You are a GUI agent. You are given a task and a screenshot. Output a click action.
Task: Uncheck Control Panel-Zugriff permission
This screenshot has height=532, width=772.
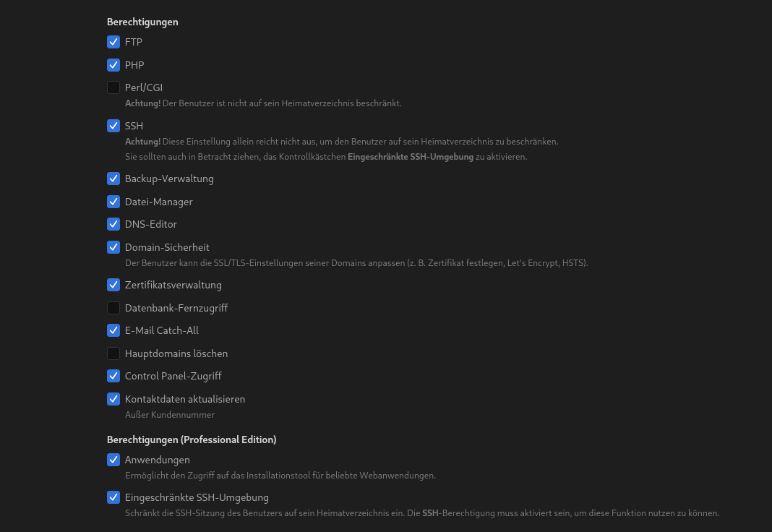pyautogui.click(x=113, y=376)
